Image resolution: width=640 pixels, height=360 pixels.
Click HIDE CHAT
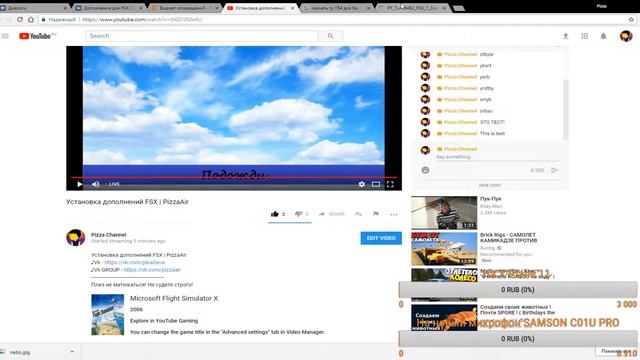pos(490,185)
